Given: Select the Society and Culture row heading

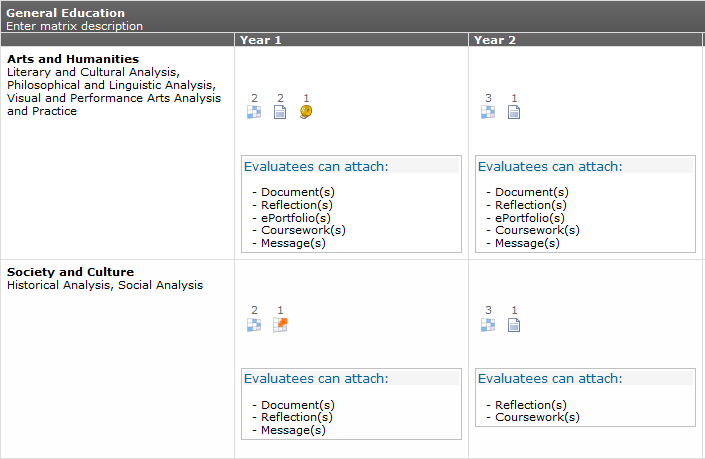Looking at the screenshot, I should pyautogui.click(x=71, y=272).
